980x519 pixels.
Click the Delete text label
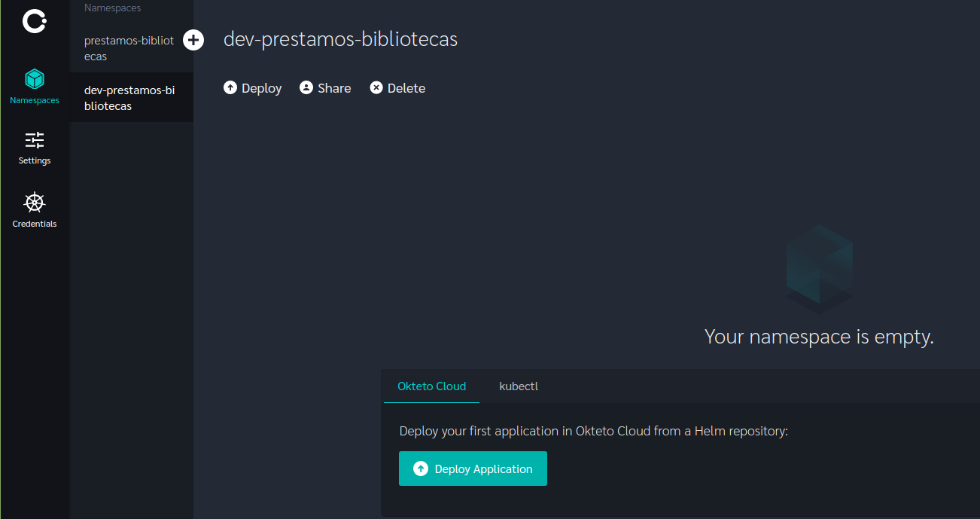[406, 88]
